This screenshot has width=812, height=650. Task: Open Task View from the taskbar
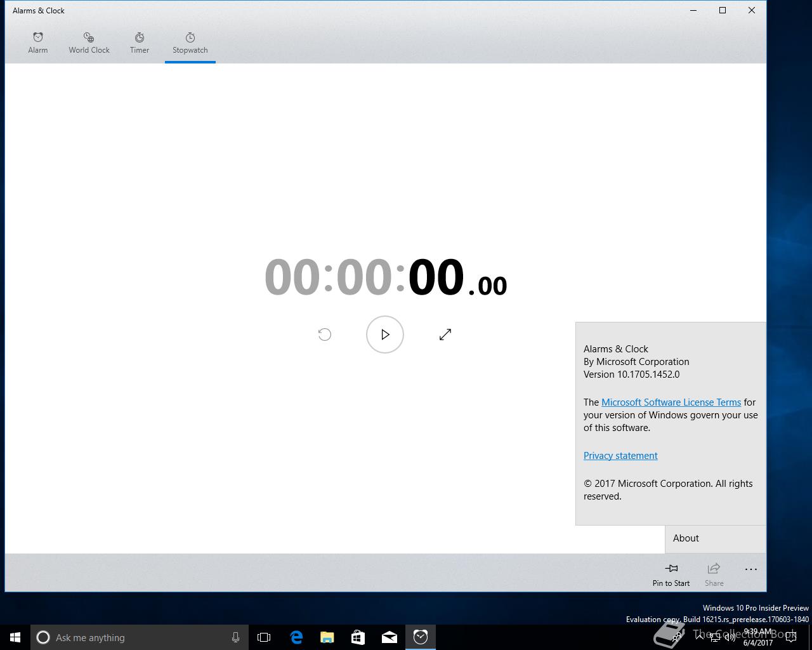point(264,637)
